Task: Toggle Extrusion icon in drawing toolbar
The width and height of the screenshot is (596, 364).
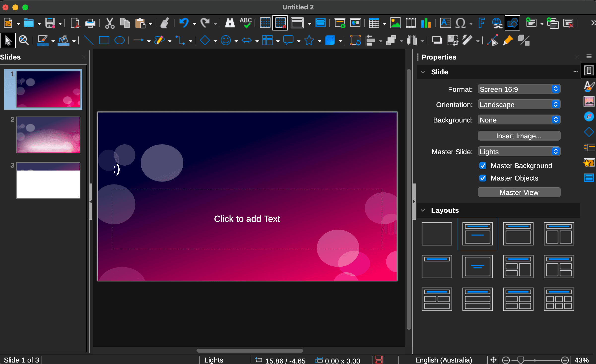Action: pyautogui.click(x=524, y=40)
